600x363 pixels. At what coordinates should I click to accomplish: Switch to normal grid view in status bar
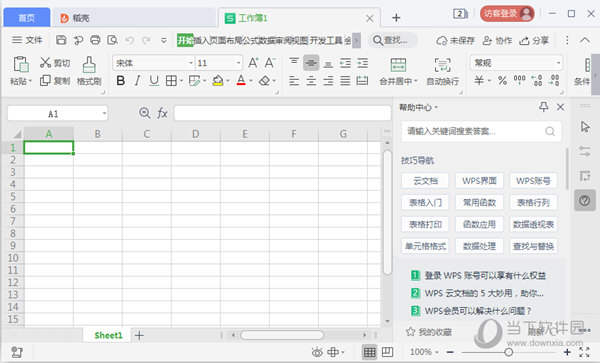[x=369, y=352]
